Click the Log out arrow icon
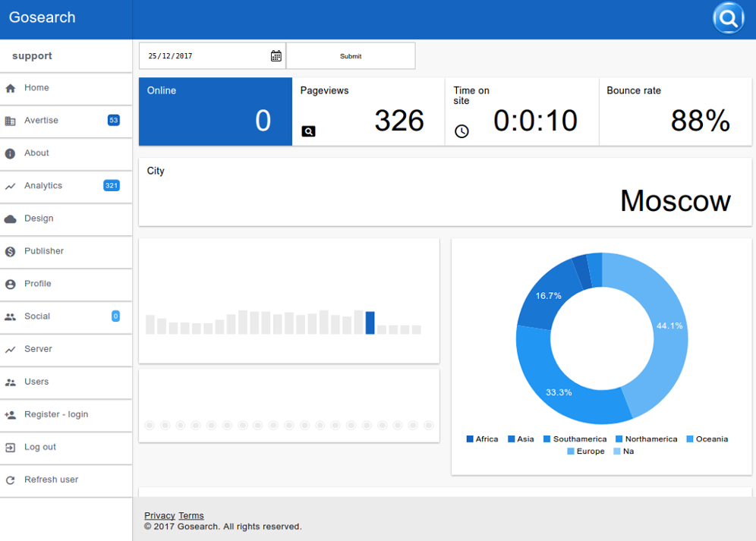The width and height of the screenshot is (756, 541). click(x=11, y=448)
